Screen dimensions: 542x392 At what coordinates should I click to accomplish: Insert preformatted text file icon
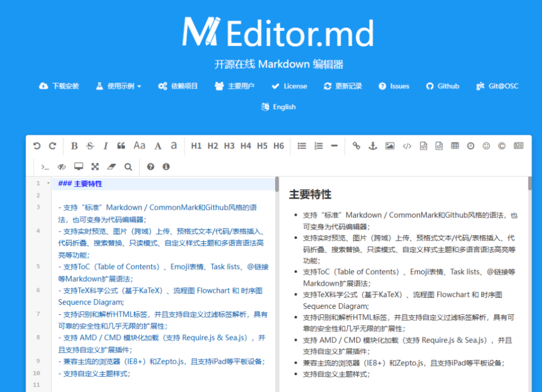point(423,146)
